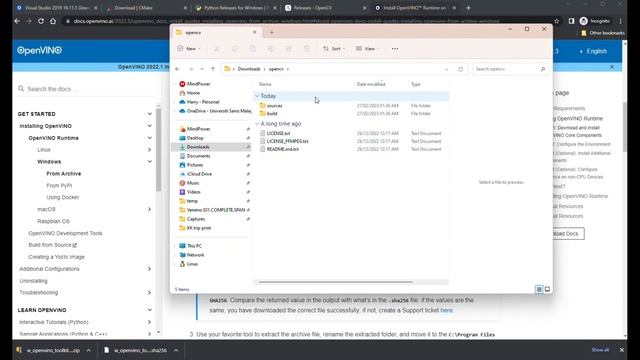Go forward with Explorer forward arrow
640x360 pixels.
click(x=191, y=69)
